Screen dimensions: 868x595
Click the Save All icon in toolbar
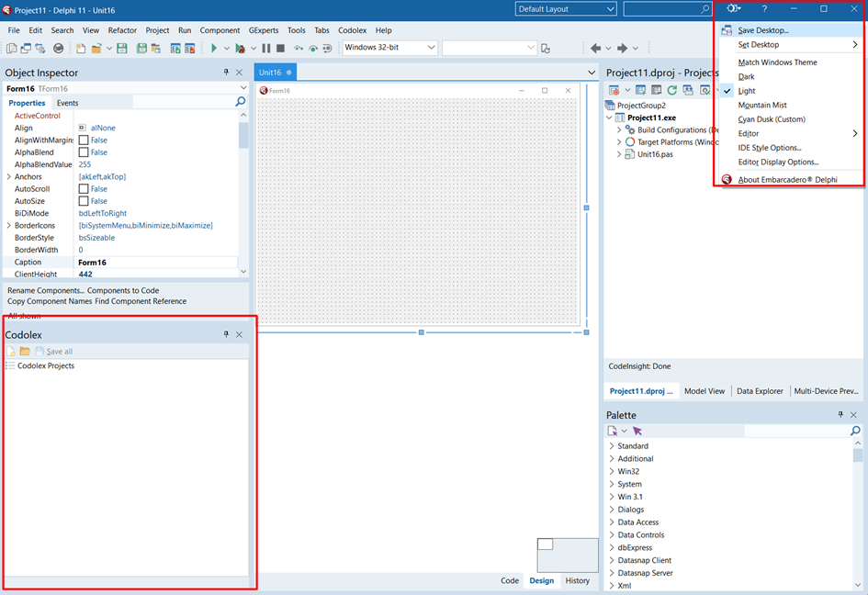[141, 48]
